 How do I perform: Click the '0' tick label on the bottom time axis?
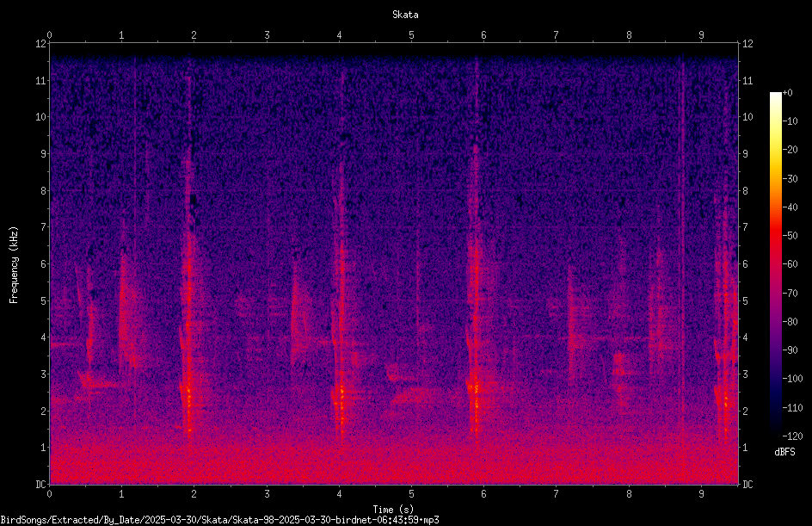coord(49,494)
